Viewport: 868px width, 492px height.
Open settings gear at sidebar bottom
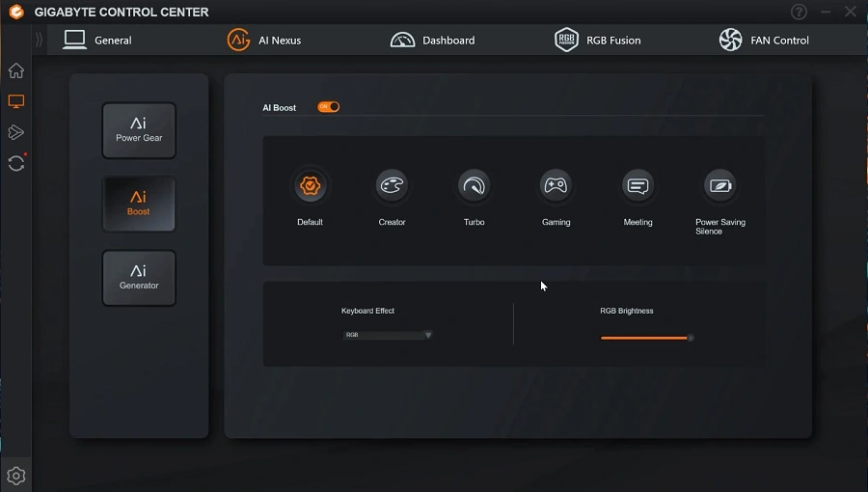click(x=16, y=476)
